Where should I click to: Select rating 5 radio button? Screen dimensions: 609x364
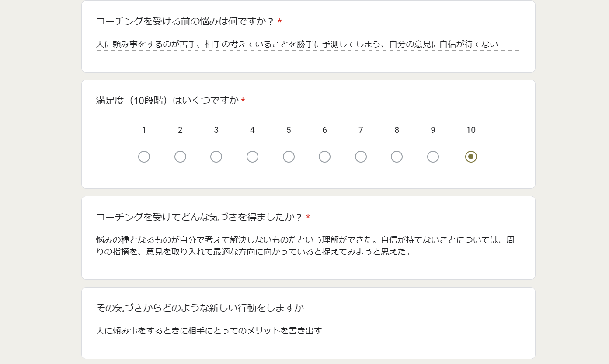tap(289, 156)
